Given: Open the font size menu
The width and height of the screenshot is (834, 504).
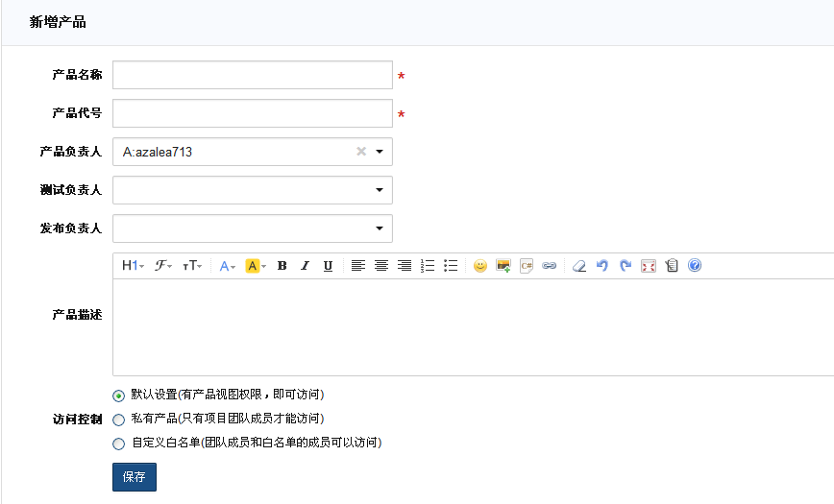Looking at the screenshot, I should [192, 265].
